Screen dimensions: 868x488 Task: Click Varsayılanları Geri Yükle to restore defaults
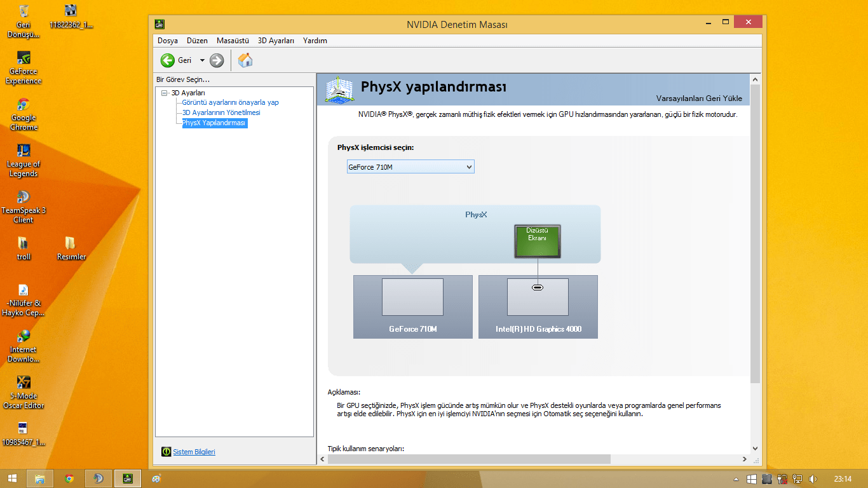(x=699, y=98)
